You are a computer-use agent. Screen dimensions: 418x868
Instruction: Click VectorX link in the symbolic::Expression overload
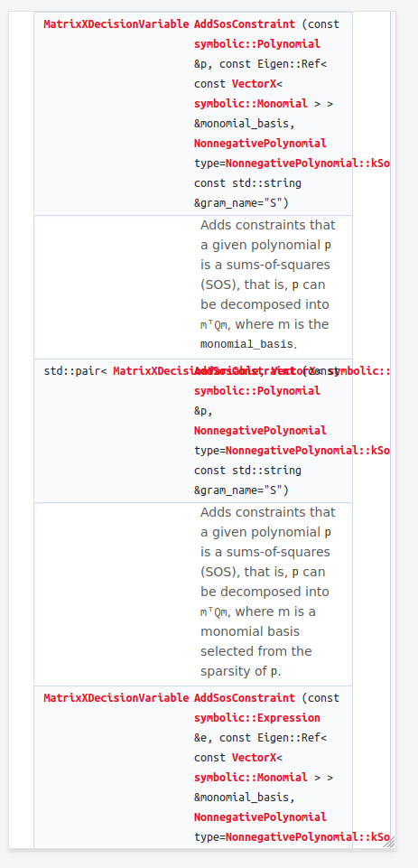[254, 758]
